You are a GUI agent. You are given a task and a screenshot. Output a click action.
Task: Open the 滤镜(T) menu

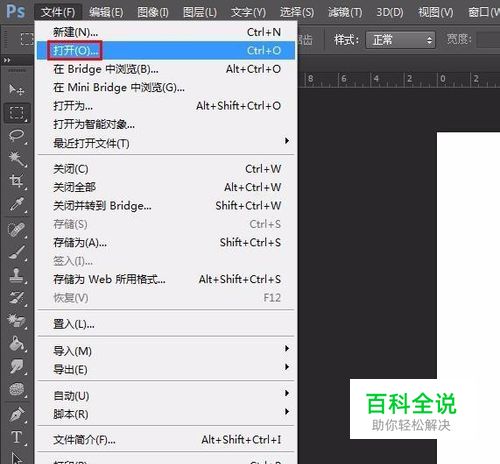click(x=345, y=12)
